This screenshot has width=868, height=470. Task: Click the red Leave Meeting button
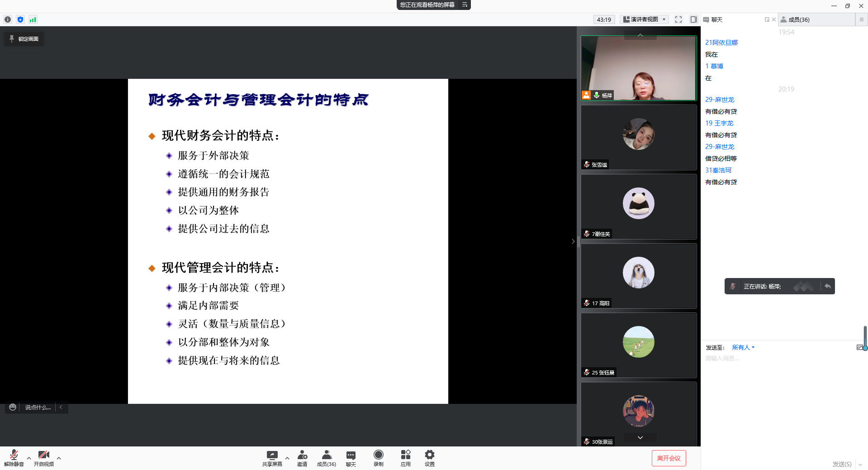pyautogui.click(x=669, y=458)
